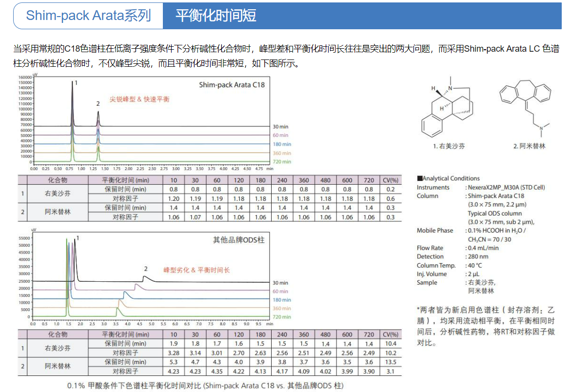This screenshot has height=392, width=571.
Task: Select the 平衡化时间短 tab
Action: click(216, 16)
